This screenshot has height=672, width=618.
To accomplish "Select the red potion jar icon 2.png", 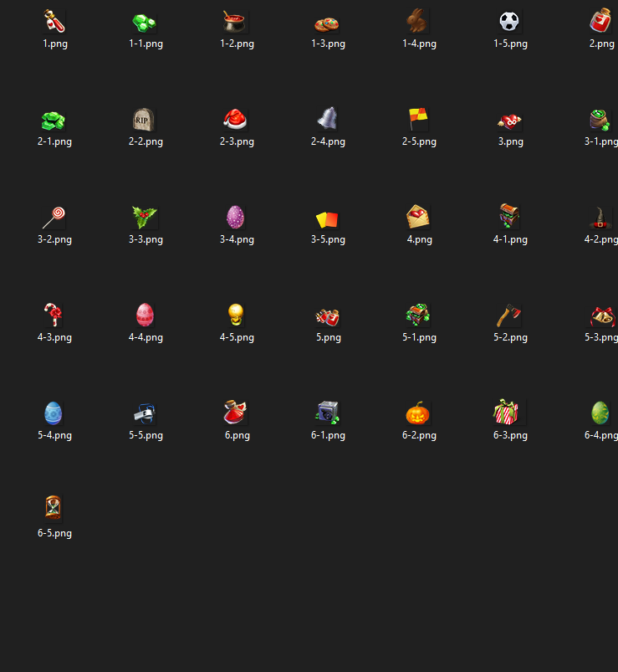I will coord(600,21).
